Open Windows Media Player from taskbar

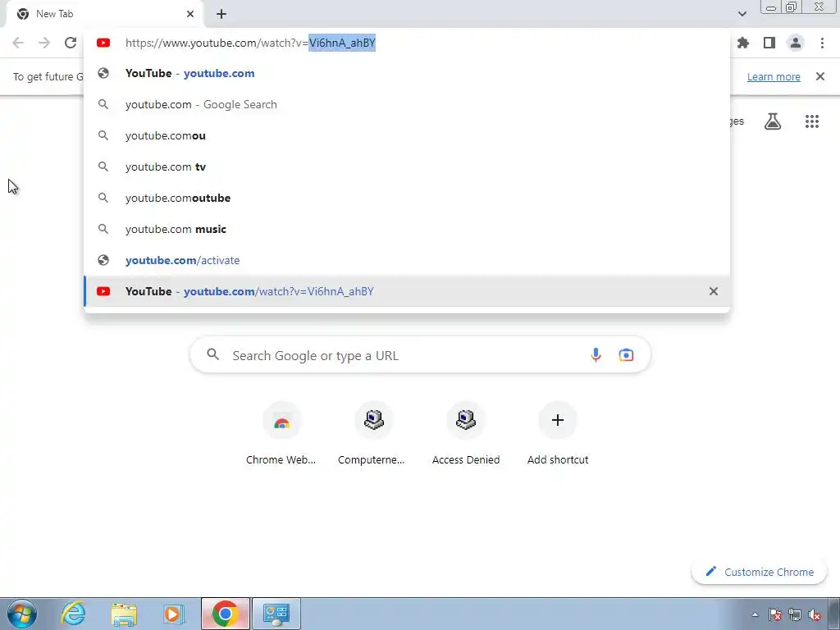tap(174, 614)
